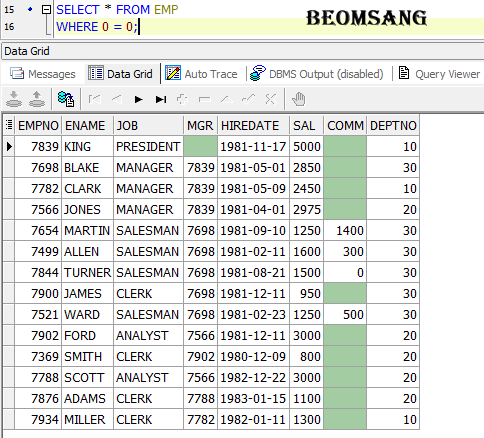This screenshot has height=438, width=484.
Task: Select the JONES name cell
Action: coord(88,209)
